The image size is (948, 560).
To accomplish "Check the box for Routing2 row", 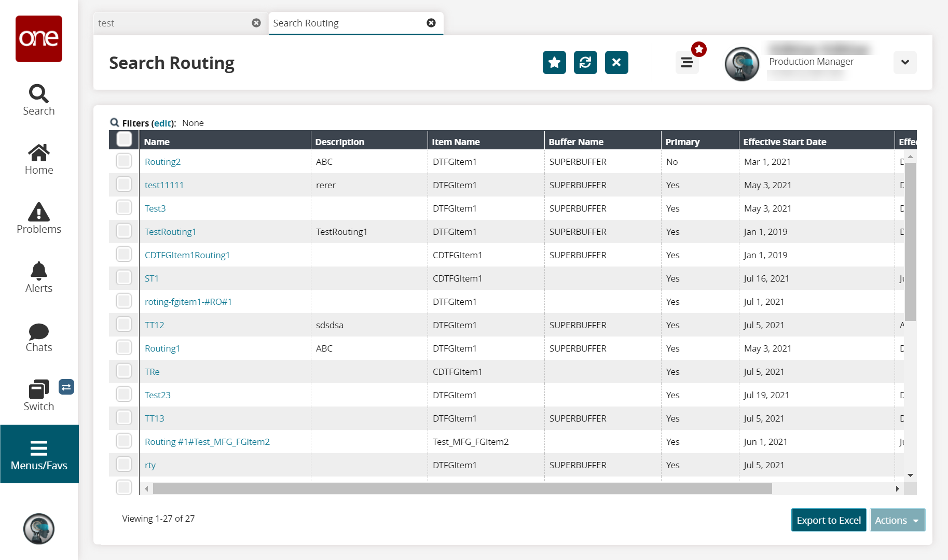I will point(124,161).
